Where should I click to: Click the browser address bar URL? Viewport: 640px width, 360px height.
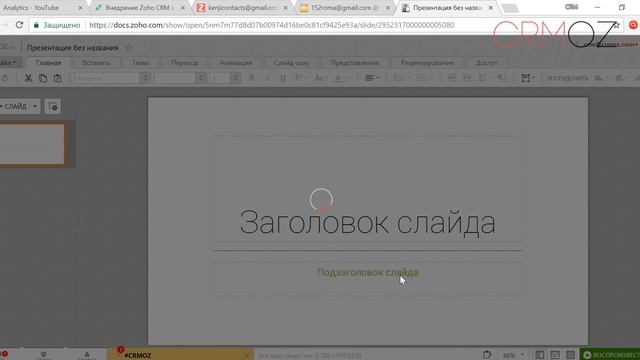tap(271, 25)
